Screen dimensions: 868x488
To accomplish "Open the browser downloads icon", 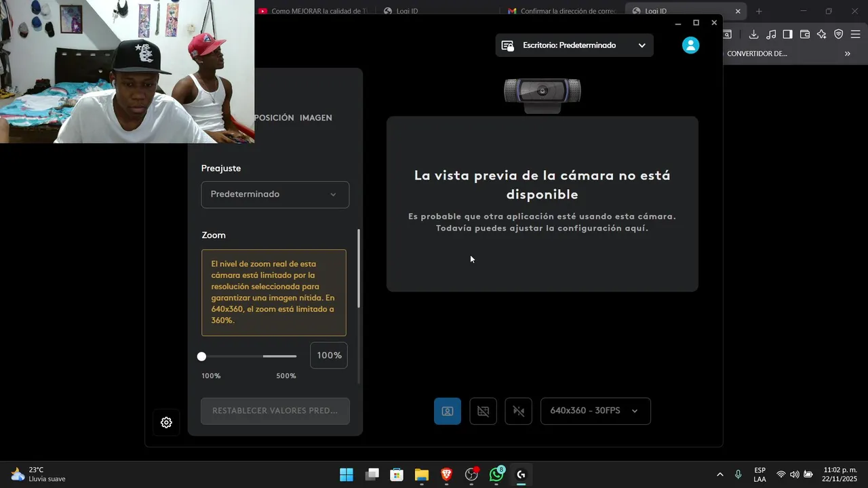I will click(753, 35).
